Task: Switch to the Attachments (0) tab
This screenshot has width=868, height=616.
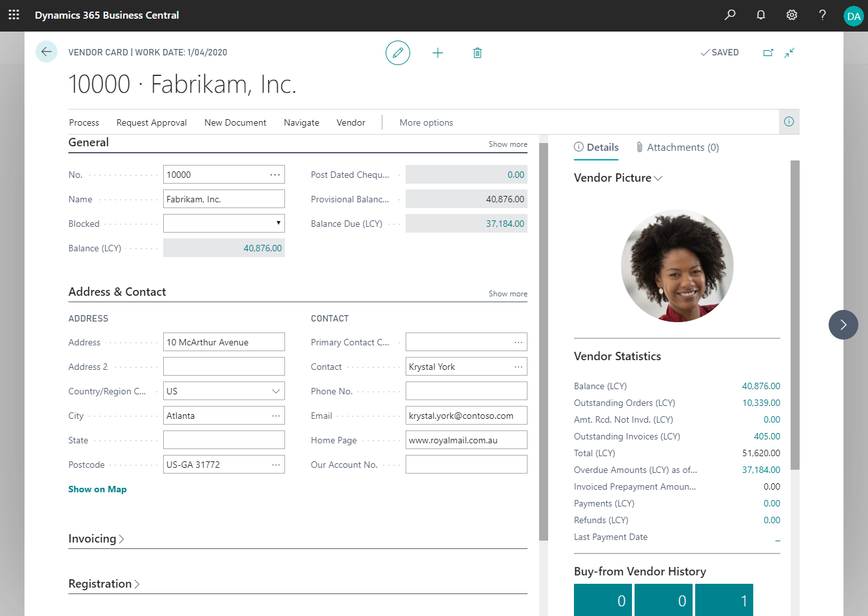Action: 677,148
